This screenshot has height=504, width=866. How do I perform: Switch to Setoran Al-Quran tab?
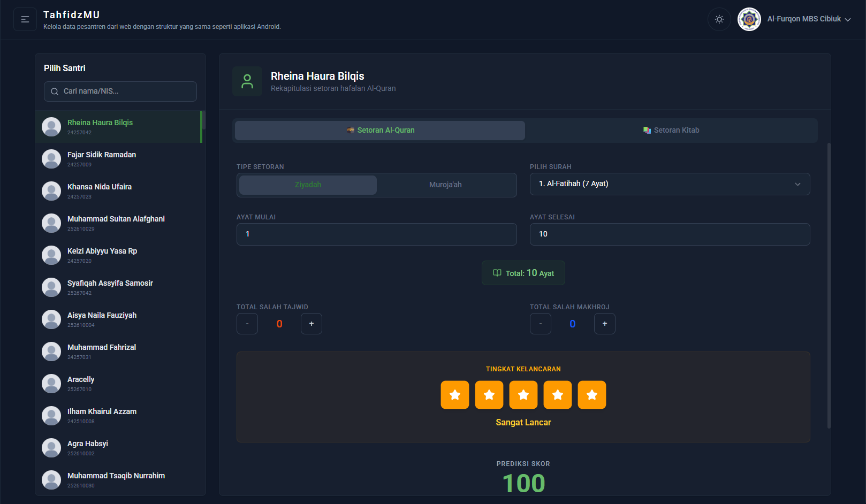380,131
